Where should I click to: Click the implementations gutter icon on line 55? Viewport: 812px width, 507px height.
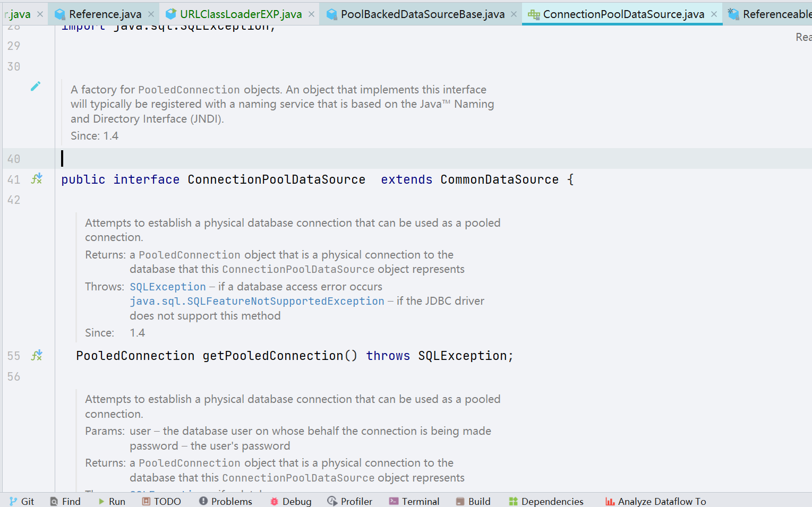pyautogui.click(x=37, y=355)
